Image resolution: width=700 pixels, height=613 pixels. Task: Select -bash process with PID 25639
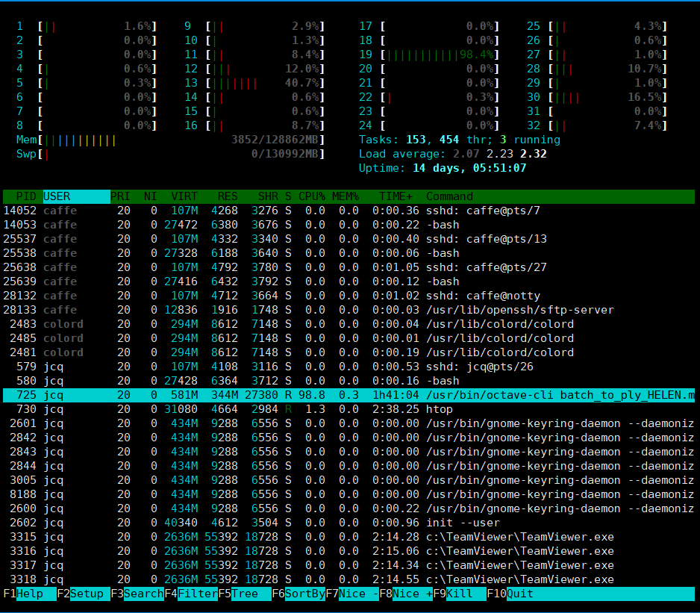(x=349, y=282)
